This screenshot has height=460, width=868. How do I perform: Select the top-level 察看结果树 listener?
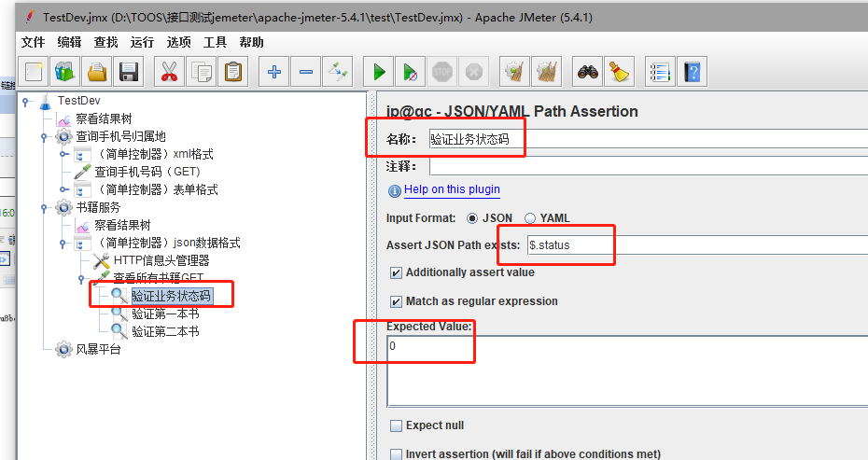coord(104,119)
